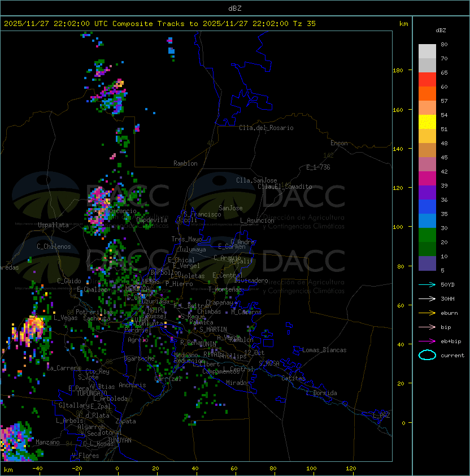Select the 35 dBZ light blue swatch
The image size is (470, 476).
coord(427,220)
